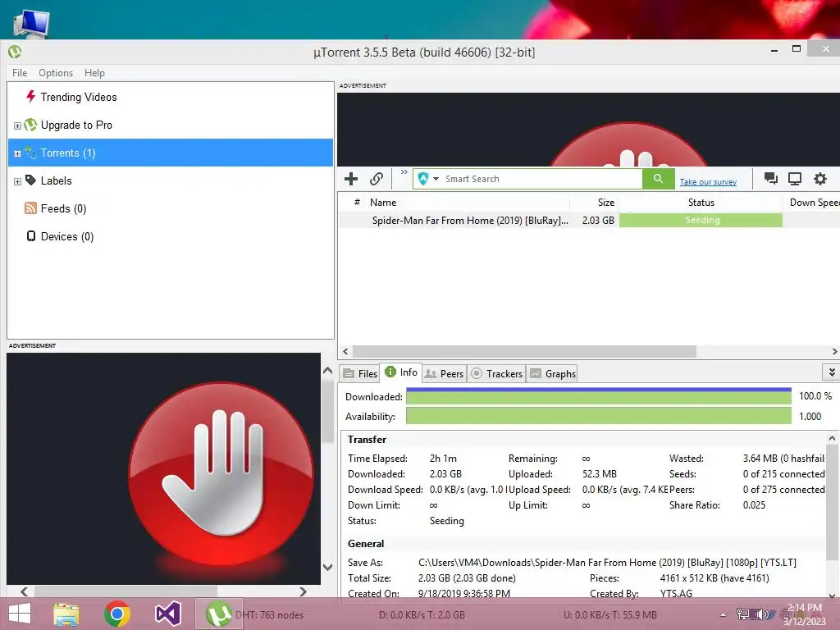Click the Add Torrent plus icon
The height and width of the screenshot is (630, 840).
(351, 179)
